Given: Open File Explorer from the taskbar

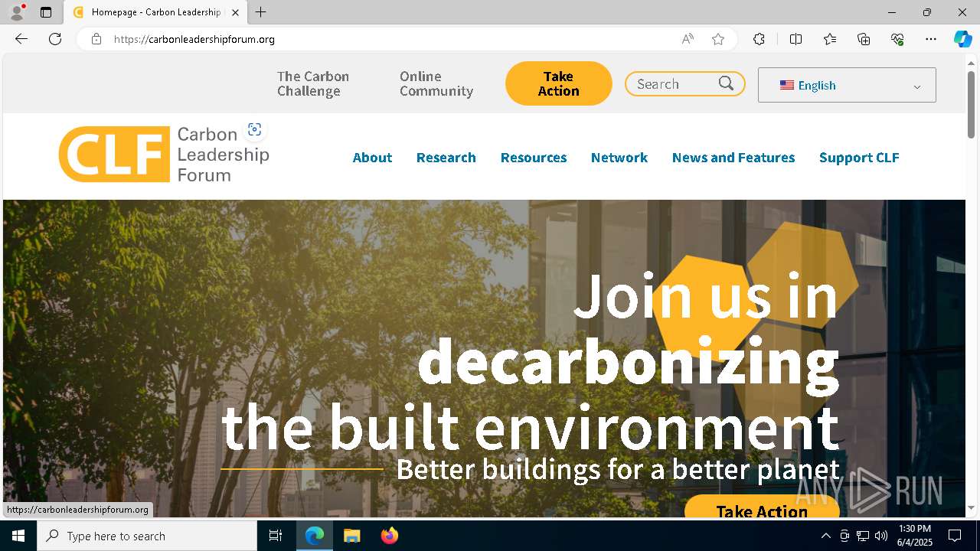Looking at the screenshot, I should click(x=351, y=536).
